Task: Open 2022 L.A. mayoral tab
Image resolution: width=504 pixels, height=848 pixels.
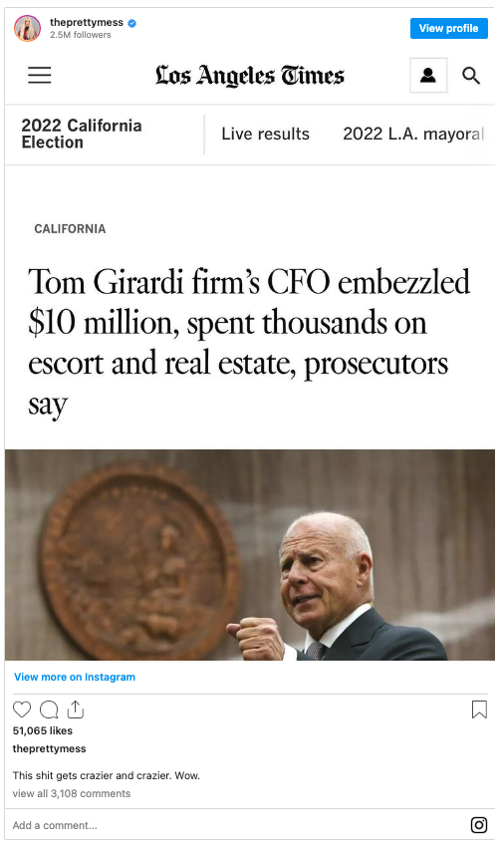Action: [x=413, y=134]
